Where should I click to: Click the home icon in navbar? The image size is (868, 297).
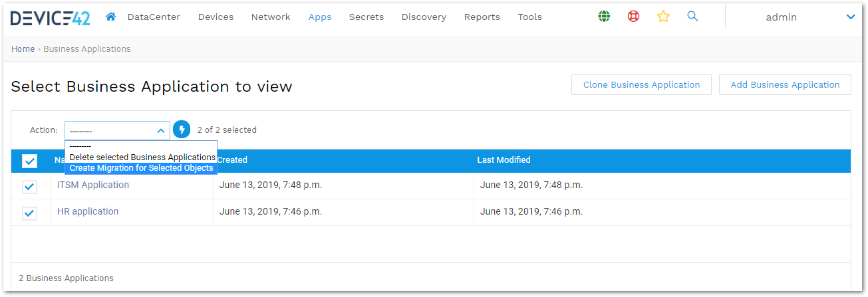pyautogui.click(x=111, y=17)
